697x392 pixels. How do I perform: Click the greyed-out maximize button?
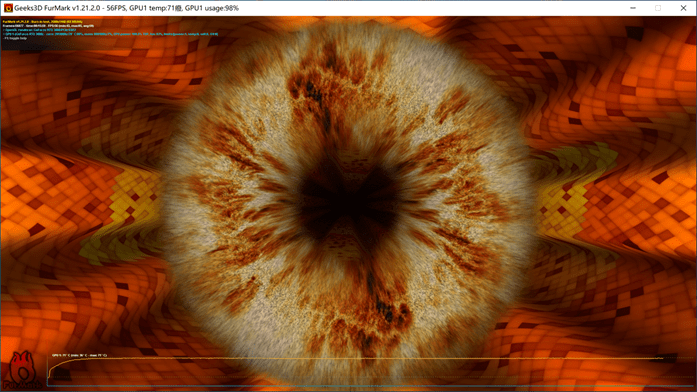(658, 8)
